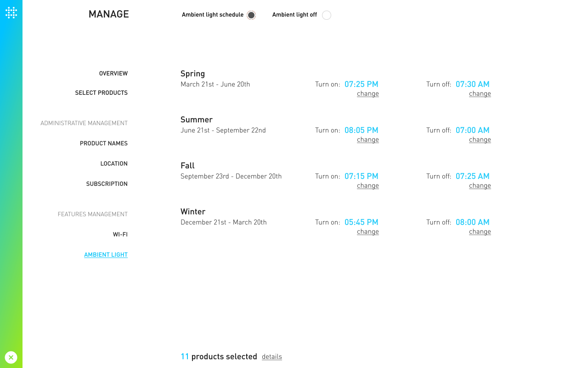Click the 07:25 AM Fall time value

pos(473,176)
